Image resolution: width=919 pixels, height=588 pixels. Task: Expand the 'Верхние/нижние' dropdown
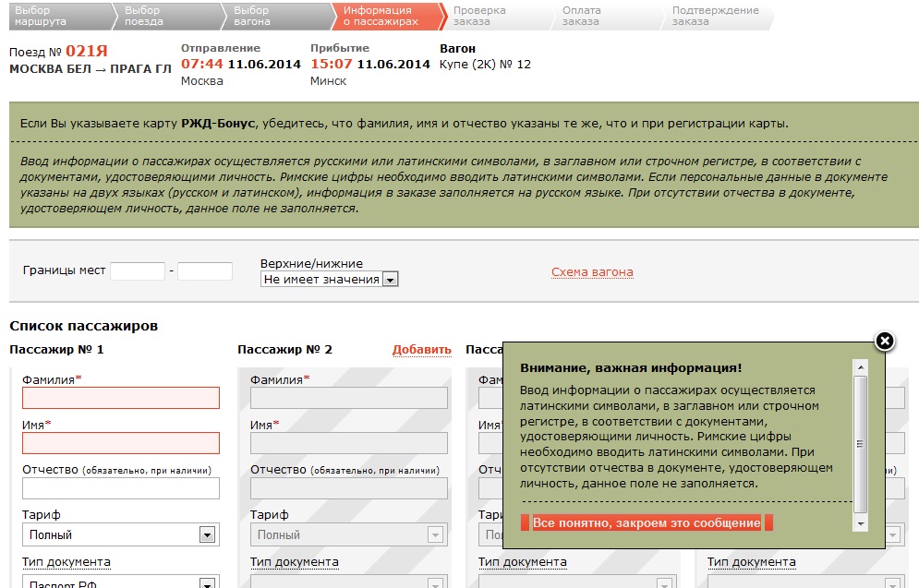390,279
